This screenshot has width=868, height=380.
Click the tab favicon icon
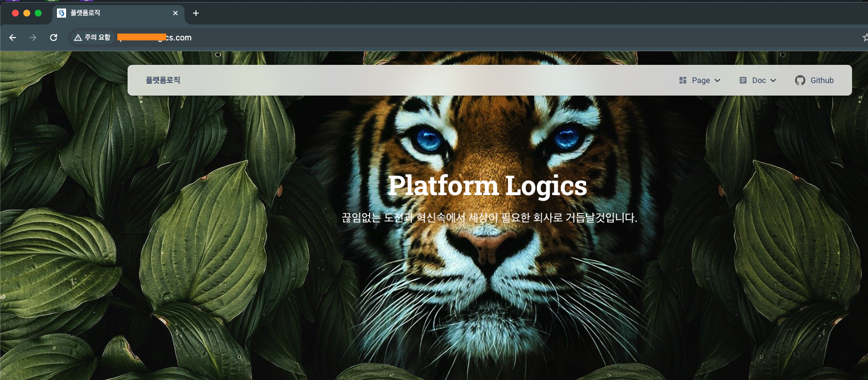62,13
